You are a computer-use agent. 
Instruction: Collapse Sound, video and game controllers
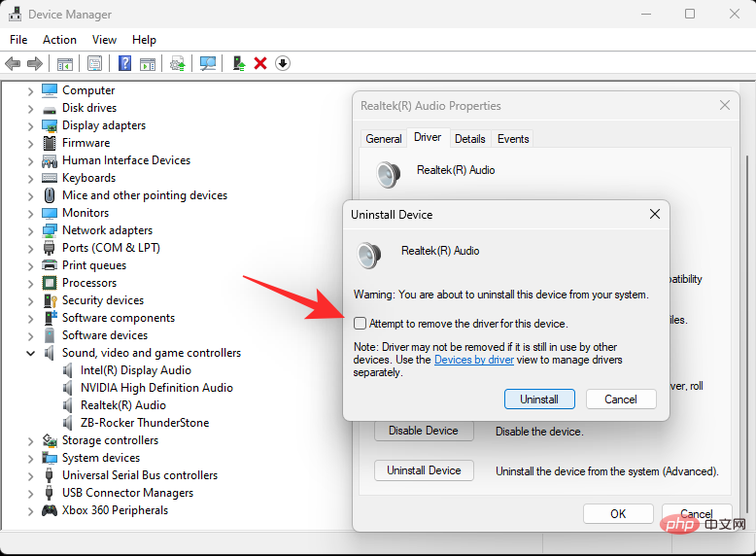tap(30, 353)
